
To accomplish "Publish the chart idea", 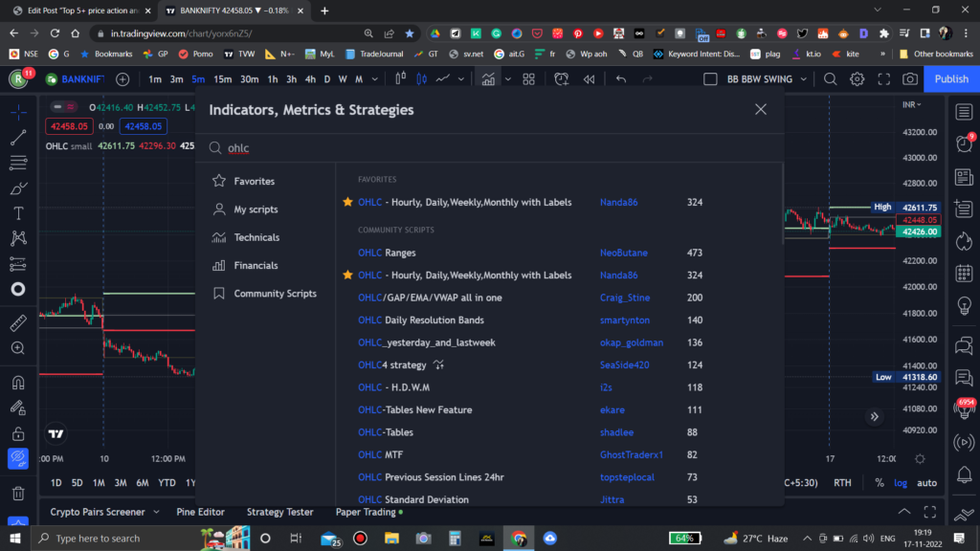I will [x=951, y=79].
